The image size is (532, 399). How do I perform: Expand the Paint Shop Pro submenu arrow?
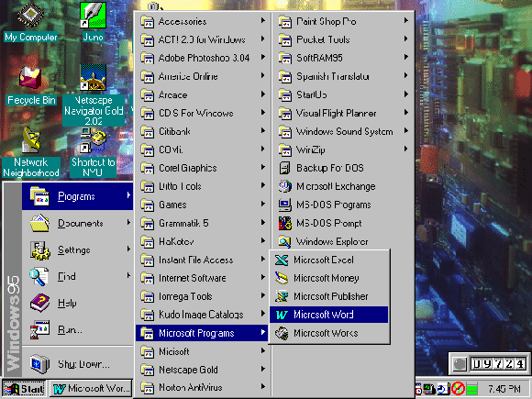pos(405,21)
